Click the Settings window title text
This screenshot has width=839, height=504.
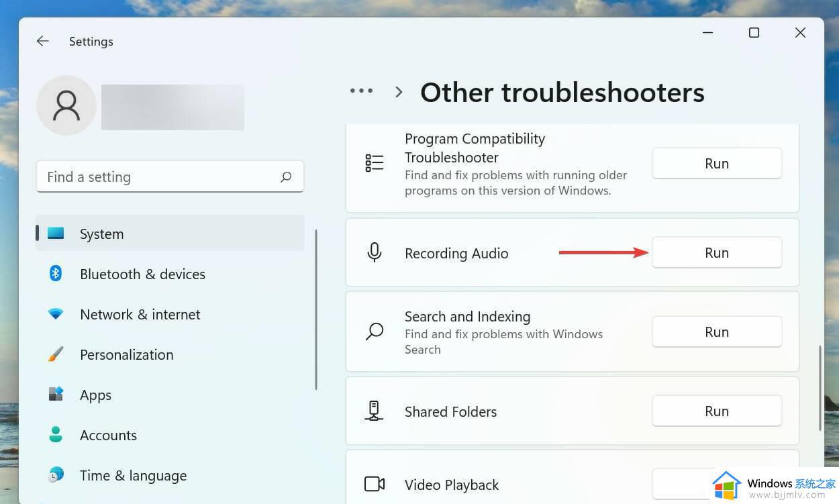click(91, 41)
